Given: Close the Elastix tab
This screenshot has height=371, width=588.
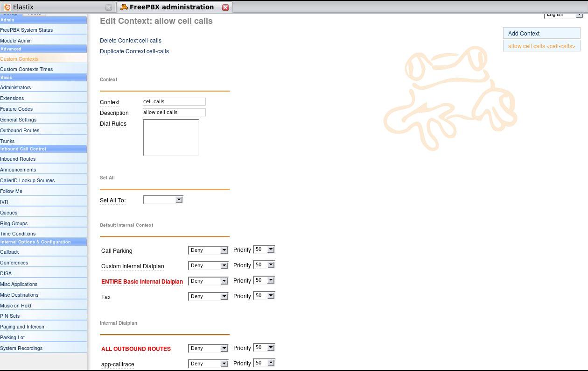Looking at the screenshot, I should click(109, 7).
